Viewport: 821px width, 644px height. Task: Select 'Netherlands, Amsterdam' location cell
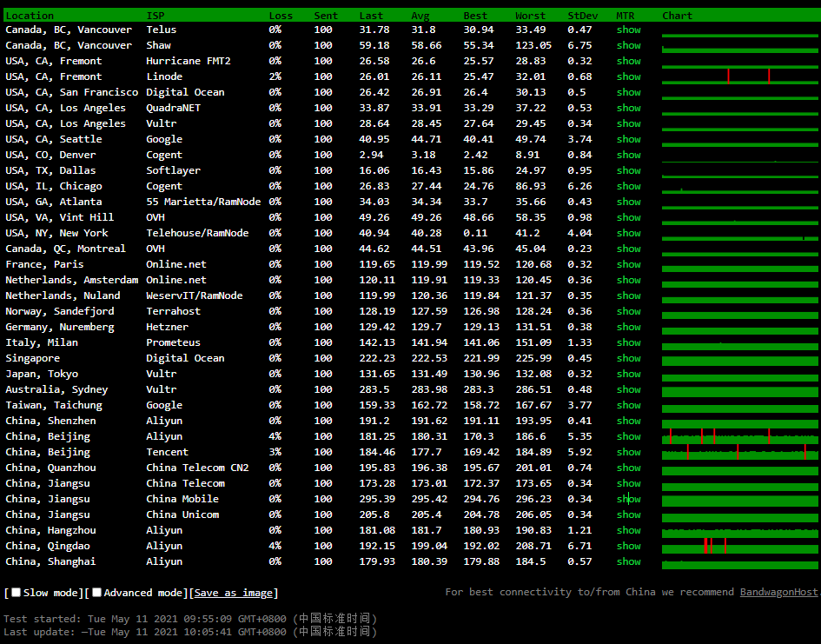tap(72, 280)
